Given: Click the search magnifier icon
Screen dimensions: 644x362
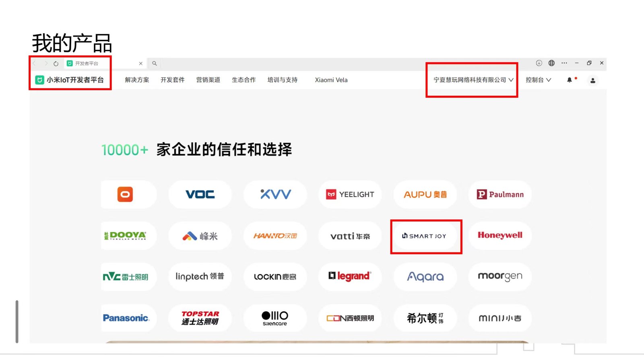Looking at the screenshot, I should 154,64.
